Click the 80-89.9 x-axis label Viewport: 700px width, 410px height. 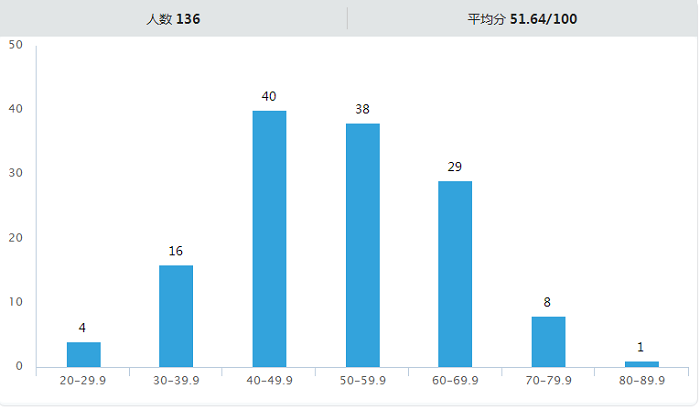(x=641, y=381)
